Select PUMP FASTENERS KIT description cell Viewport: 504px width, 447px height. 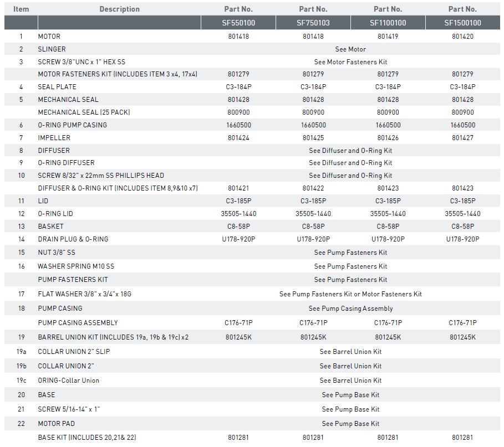click(73, 279)
